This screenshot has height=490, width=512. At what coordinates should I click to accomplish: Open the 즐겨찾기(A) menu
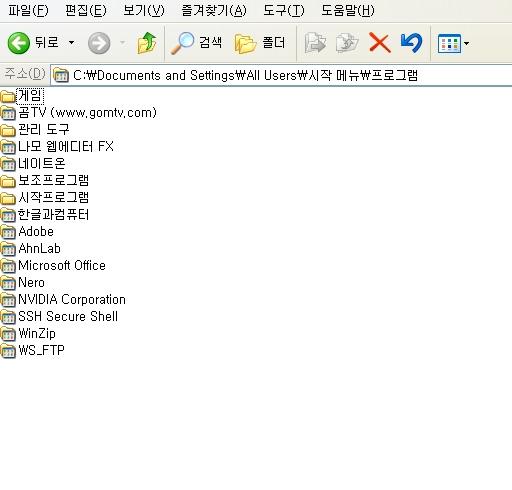coord(214,11)
